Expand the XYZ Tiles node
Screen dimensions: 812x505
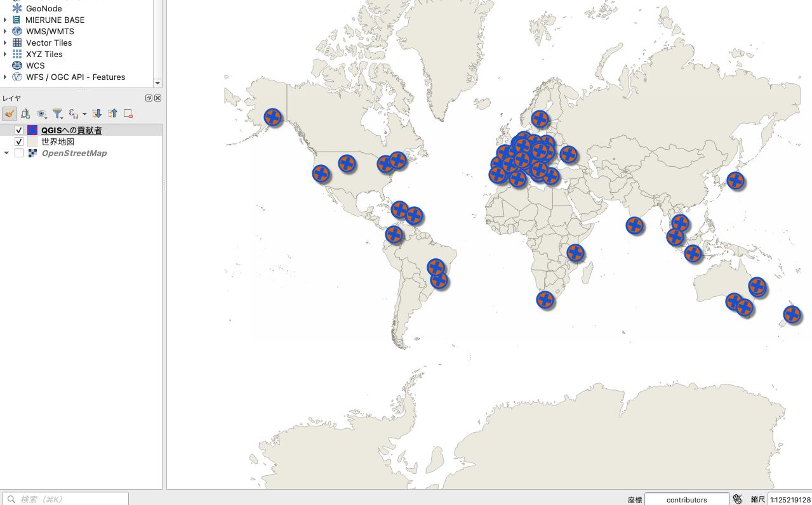[5, 54]
